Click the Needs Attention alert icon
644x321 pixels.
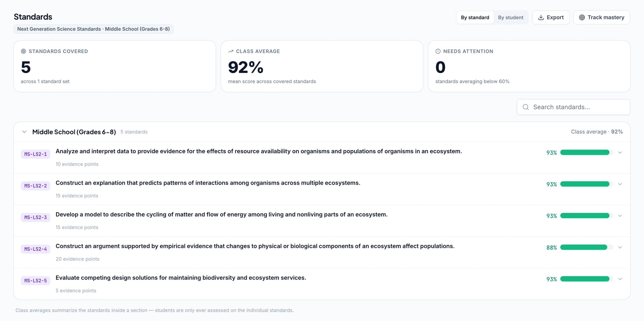(438, 51)
